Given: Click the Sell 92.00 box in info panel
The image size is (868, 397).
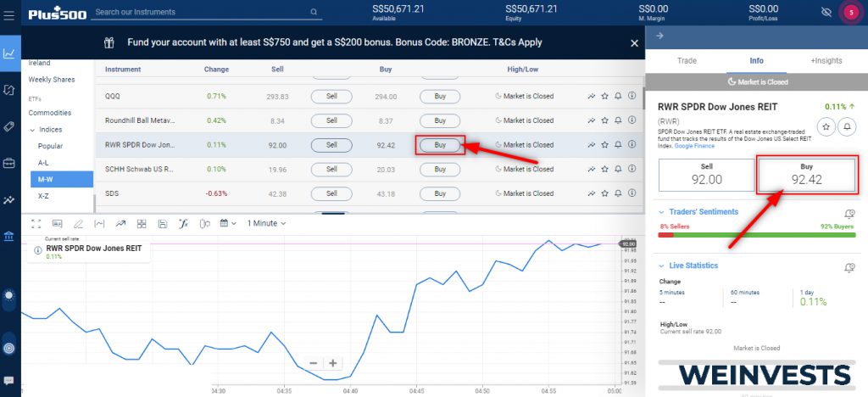Looking at the screenshot, I should [x=706, y=175].
